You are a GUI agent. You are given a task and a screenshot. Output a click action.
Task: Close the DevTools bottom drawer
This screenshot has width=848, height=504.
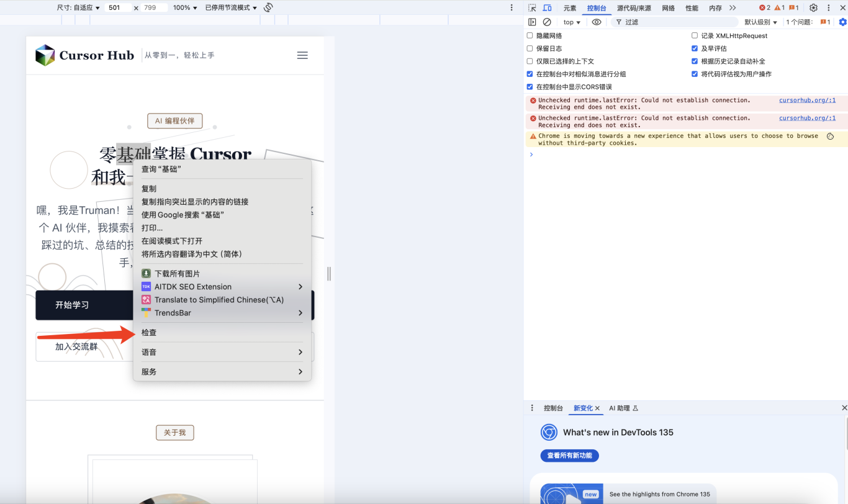844,408
